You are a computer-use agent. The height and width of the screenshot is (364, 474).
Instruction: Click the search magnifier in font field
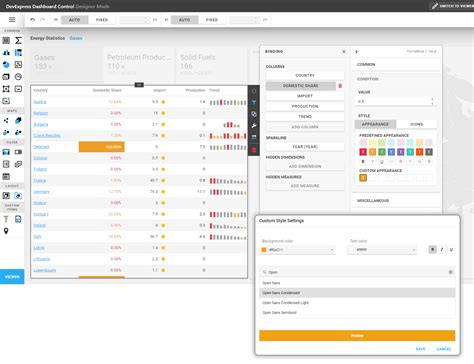[x=264, y=272]
